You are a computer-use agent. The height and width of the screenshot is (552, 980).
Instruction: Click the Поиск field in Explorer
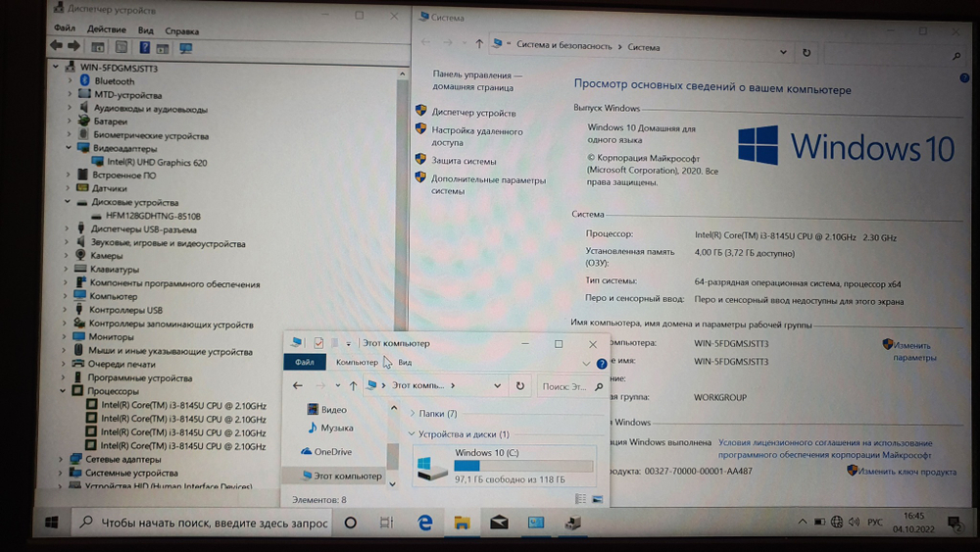(571, 386)
